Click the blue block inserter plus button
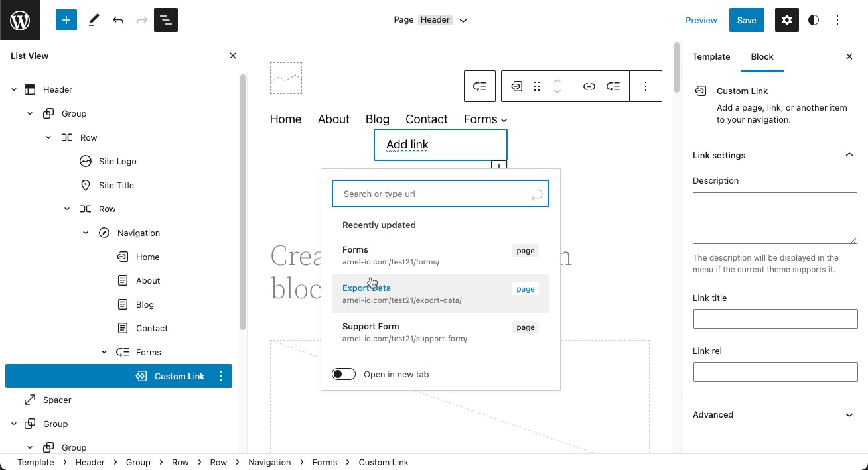The width and height of the screenshot is (868, 470). click(66, 20)
